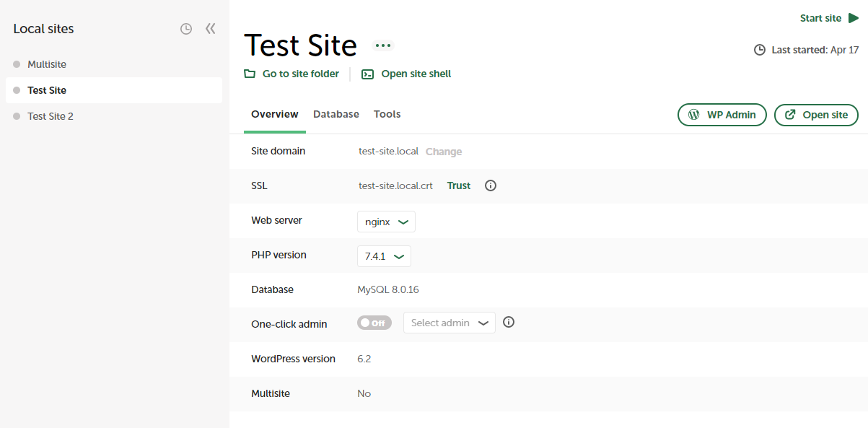
Task: Click the WP Admin button
Action: click(x=722, y=115)
